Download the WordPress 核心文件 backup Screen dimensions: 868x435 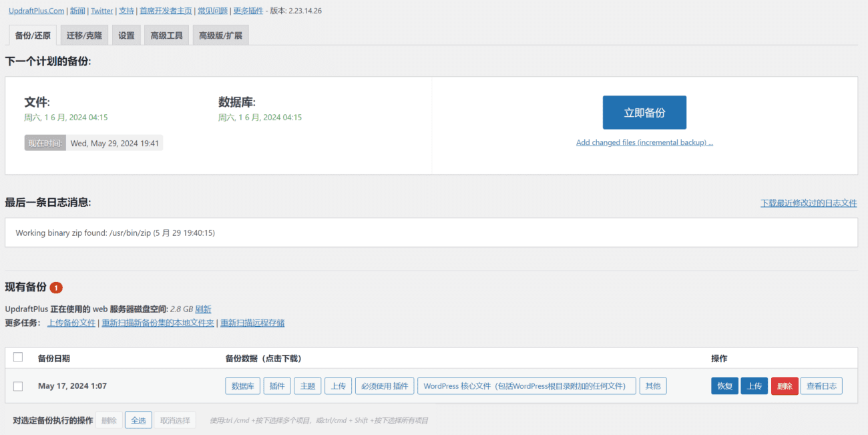click(x=526, y=386)
